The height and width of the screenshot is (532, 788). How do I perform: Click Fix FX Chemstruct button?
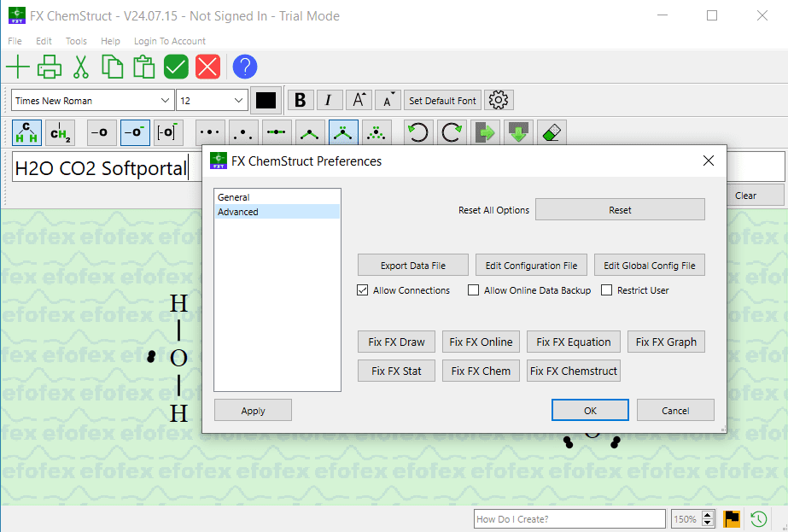pyautogui.click(x=574, y=371)
